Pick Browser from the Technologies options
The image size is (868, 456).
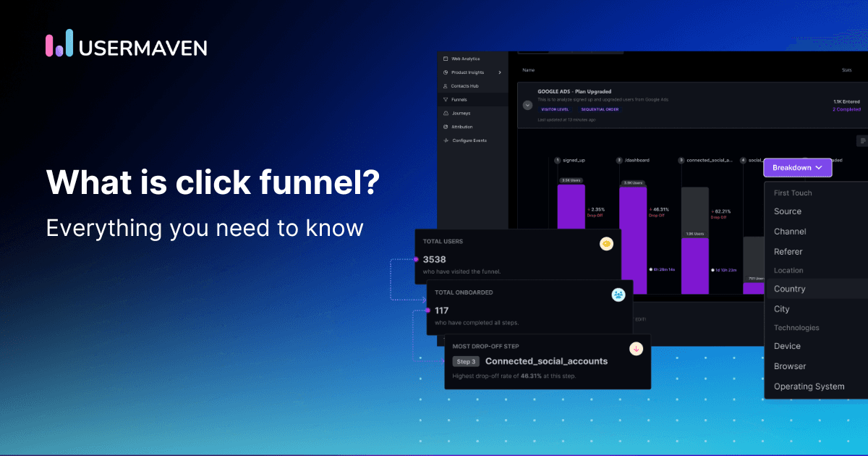point(789,366)
